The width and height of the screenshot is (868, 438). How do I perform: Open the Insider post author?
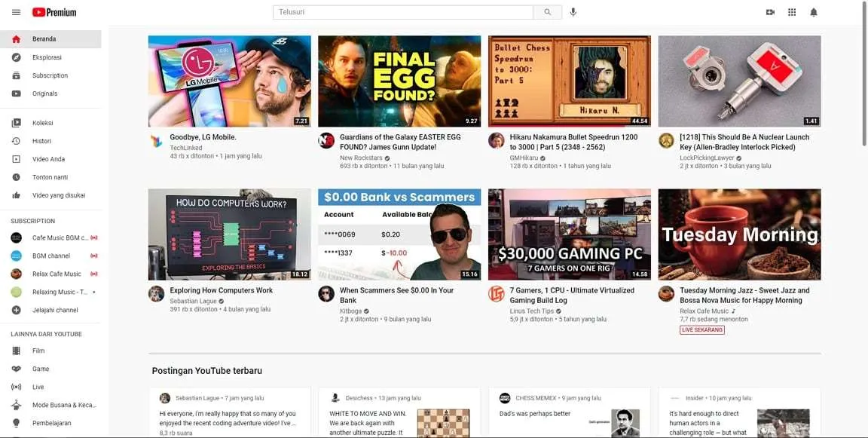694,398
